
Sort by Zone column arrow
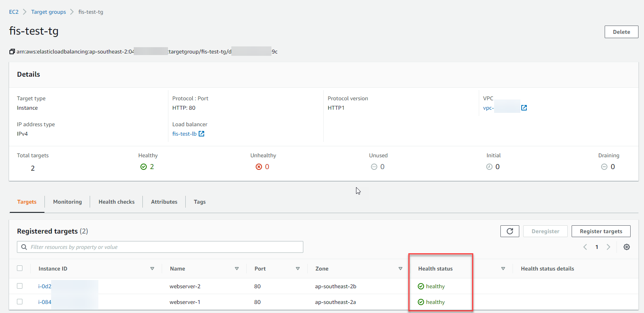[400, 269]
